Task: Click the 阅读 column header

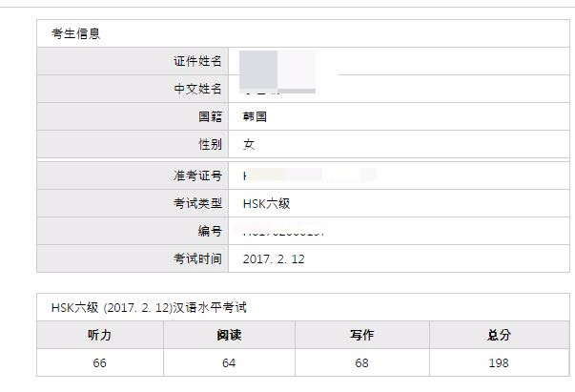Action: [x=229, y=335]
